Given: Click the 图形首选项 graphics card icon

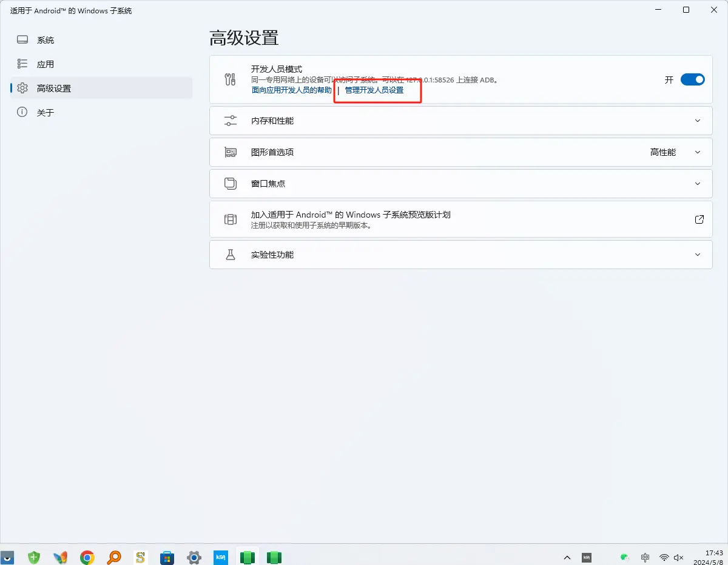Looking at the screenshot, I should (231, 152).
